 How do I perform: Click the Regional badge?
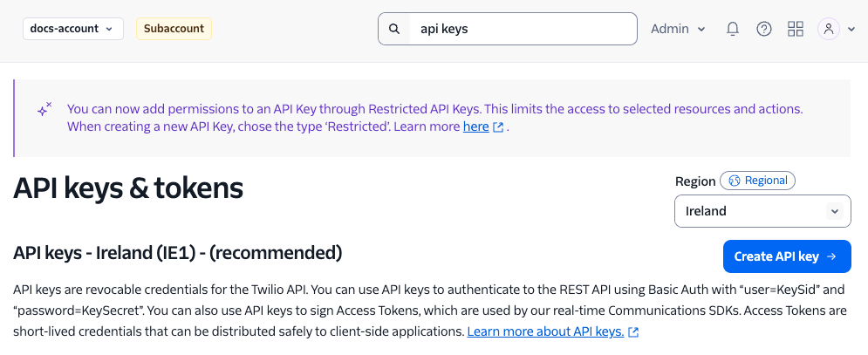[x=757, y=181]
